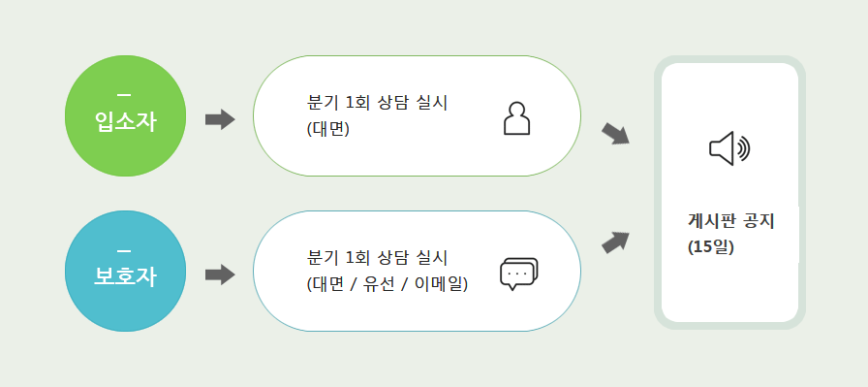The width and height of the screenshot is (868, 387).
Task: Click the arrow right of 입소자 circle
Action: 220,119
